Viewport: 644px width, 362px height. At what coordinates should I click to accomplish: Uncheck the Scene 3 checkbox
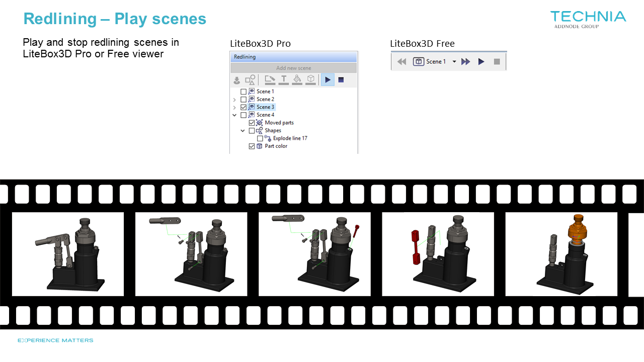click(244, 107)
